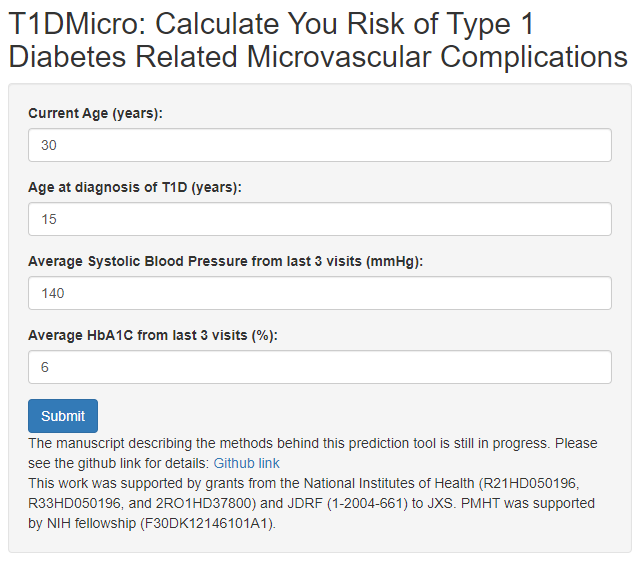Click the Average HbA1C input box
The height and width of the screenshot is (563, 639).
point(319,367)
